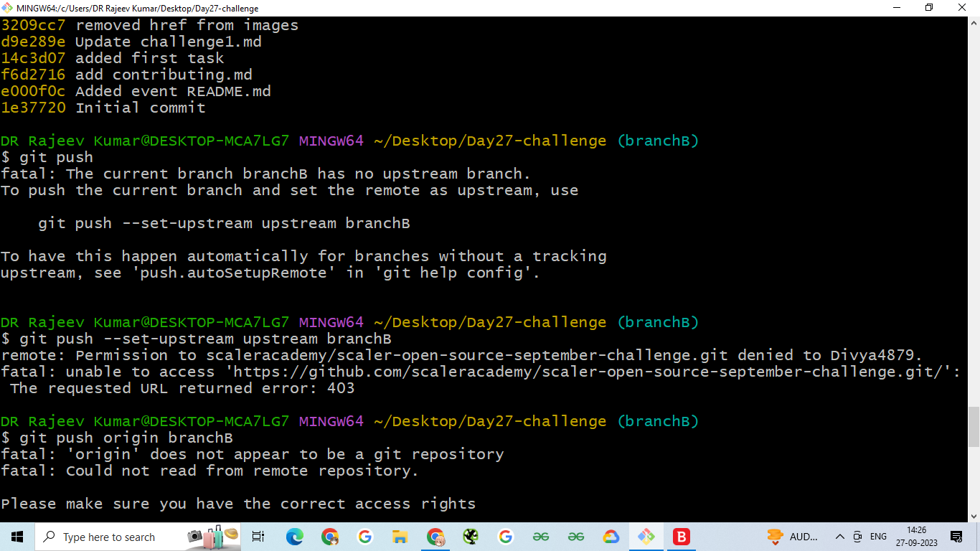The width and height of the screenshot is (980, 551).
Task: Open Task View from the taskbar
Action: [257, 537]
